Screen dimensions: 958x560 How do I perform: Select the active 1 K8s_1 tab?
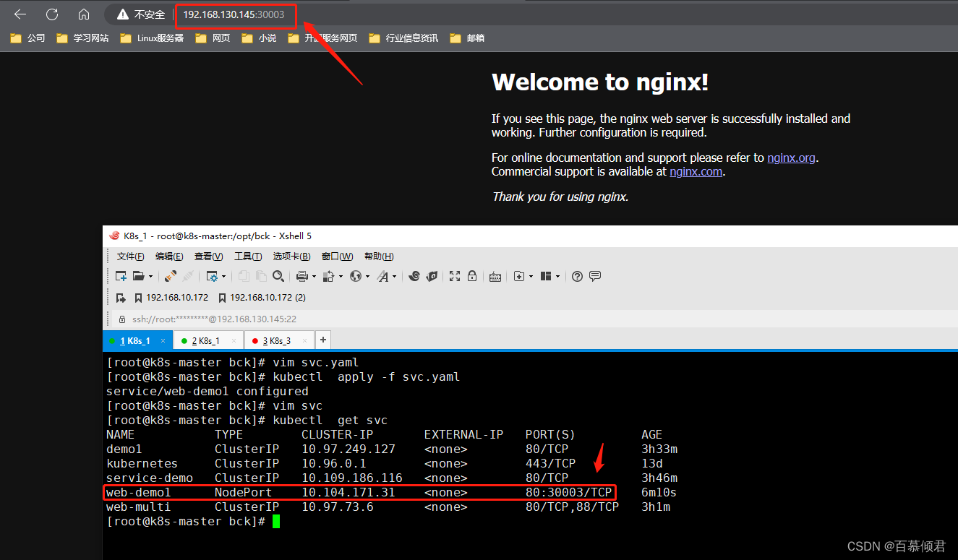137,340
